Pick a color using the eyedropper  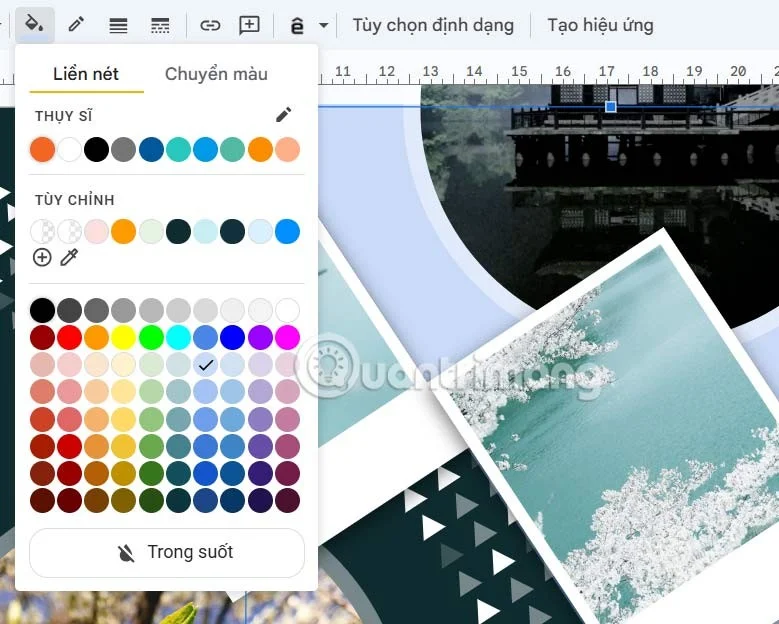click(x=69, y=257)
